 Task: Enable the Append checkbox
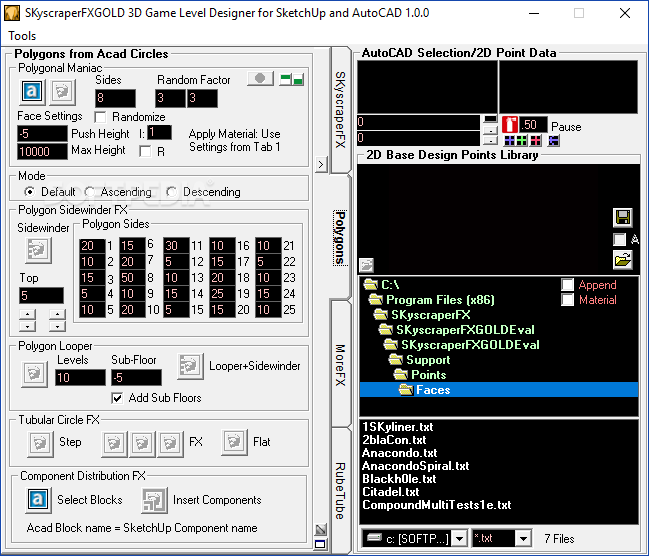tap(567, 285)
